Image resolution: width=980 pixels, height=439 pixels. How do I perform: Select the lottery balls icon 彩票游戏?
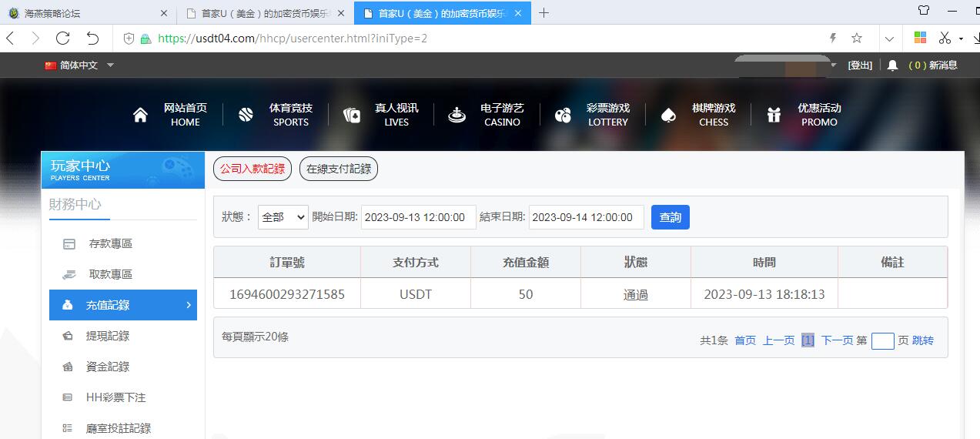pos(563,115)
